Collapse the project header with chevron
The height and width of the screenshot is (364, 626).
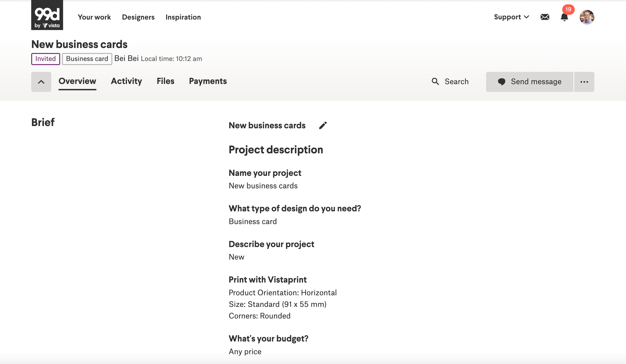click(x=41, y=82)
